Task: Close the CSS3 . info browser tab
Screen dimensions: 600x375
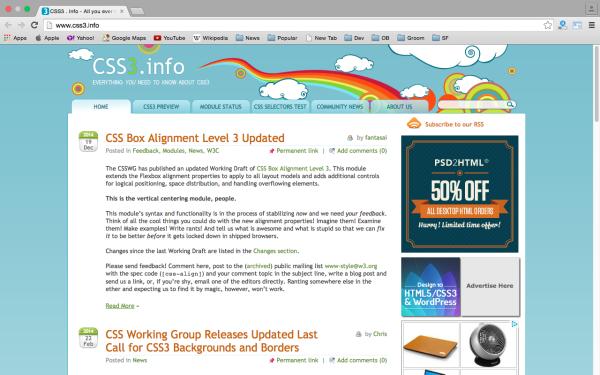Action: 122,11
